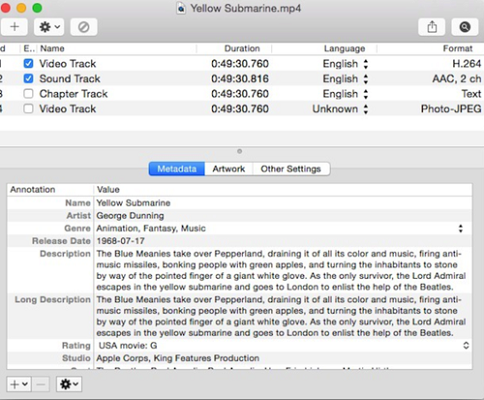Click the metadata search magnifier button
This screenshot has width=484, height=400.
point(465,27)
